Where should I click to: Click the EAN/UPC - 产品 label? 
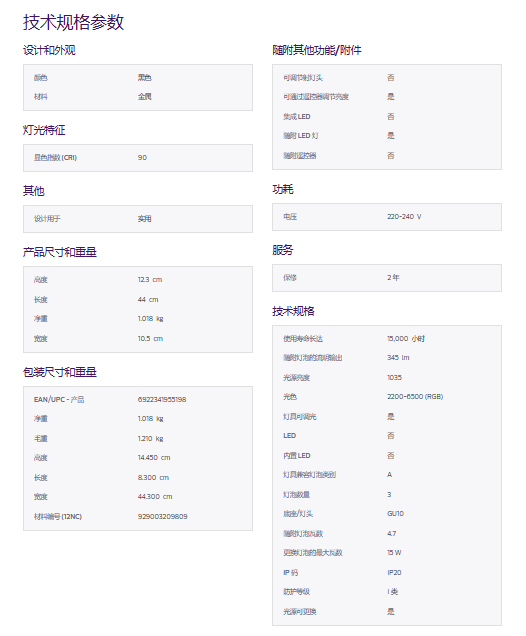[59, 400]
